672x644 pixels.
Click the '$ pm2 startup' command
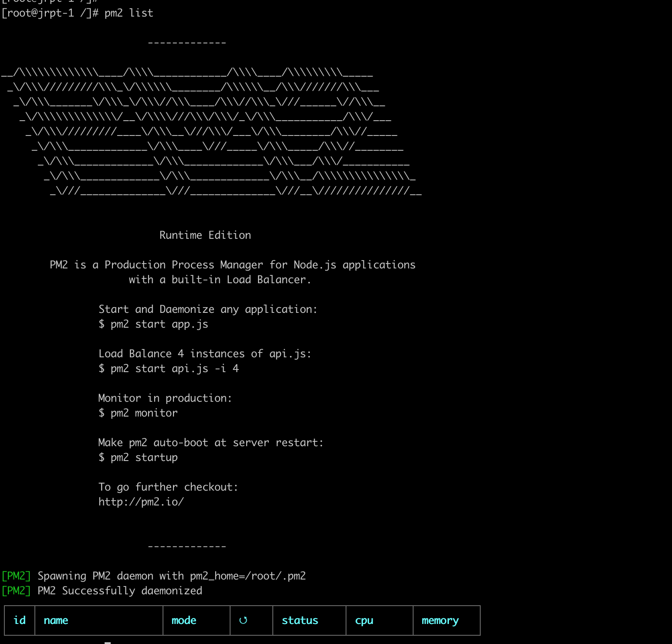tap(138, 458)
